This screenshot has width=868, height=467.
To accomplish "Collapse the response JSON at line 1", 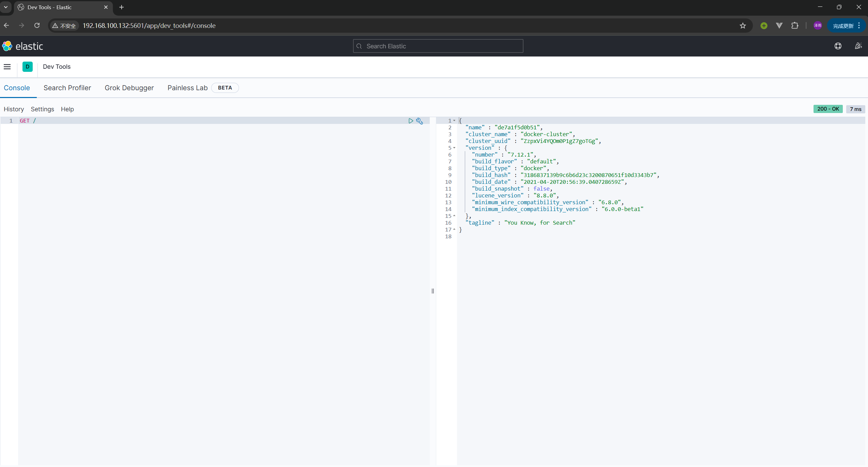I will [x=455, y=120].
